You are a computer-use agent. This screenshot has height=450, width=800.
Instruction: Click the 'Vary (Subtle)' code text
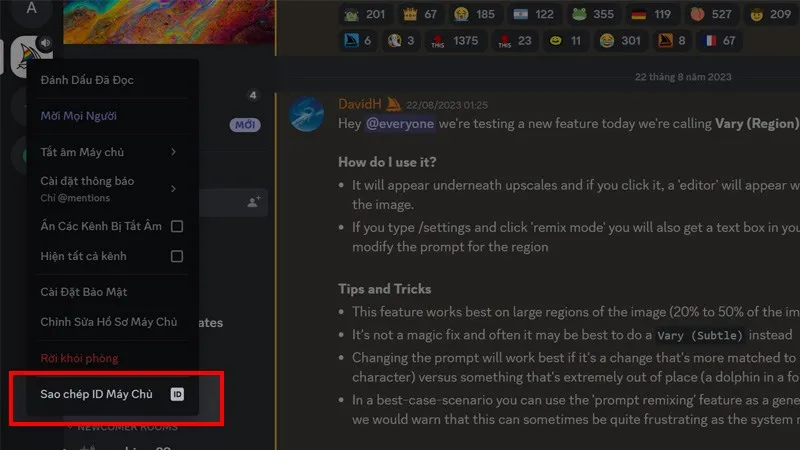pos(699,335)
